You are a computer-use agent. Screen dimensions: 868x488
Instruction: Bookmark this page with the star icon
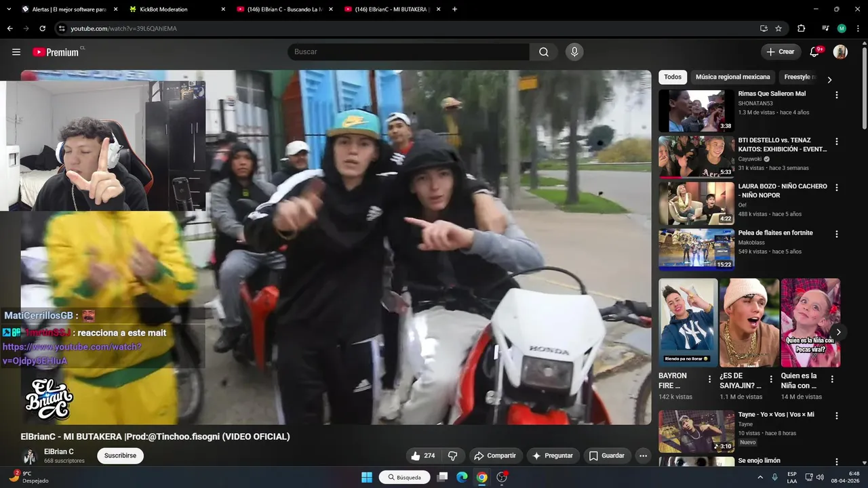(778, 28)
